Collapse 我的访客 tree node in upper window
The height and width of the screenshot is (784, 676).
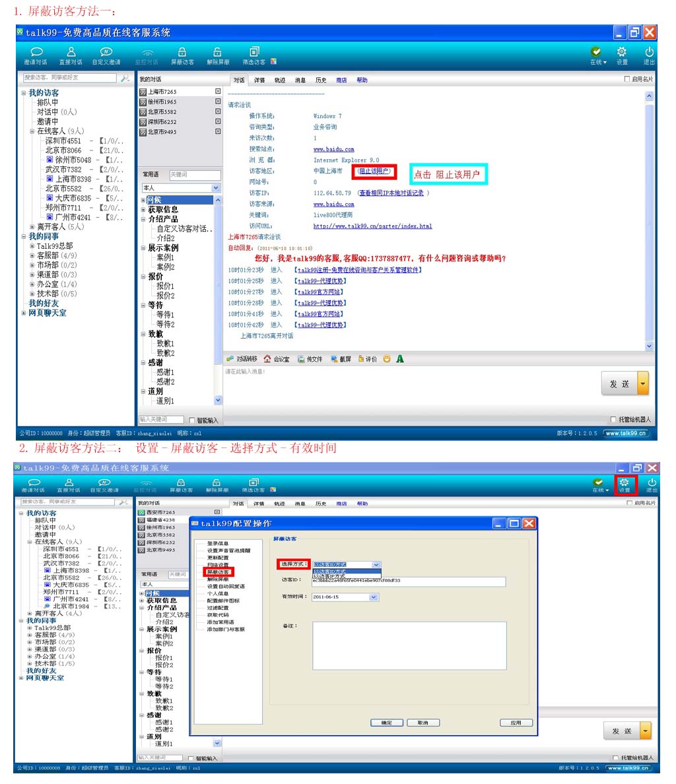(x=24, y=93)
